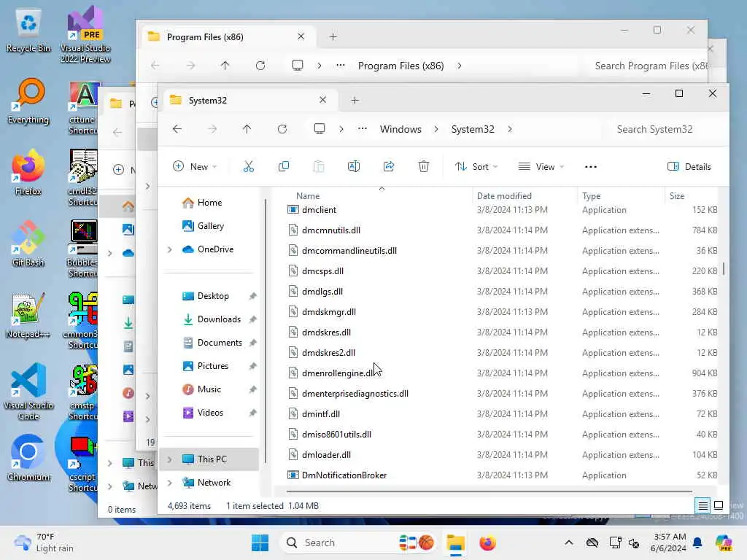
Task: Click chevron after Windows in address bar
Action: [x=436, y=129]
